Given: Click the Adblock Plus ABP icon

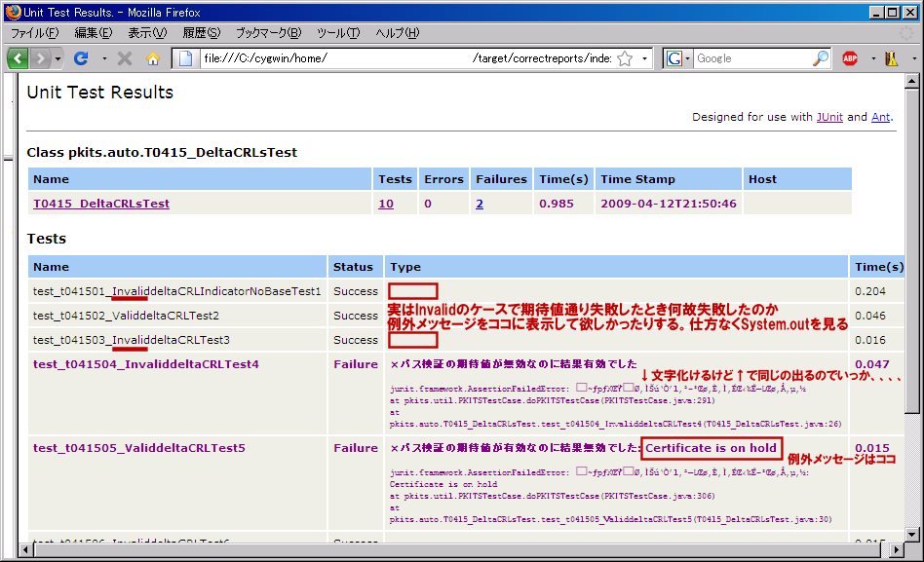Looking at the screenshot, I should tap(850, 58).
